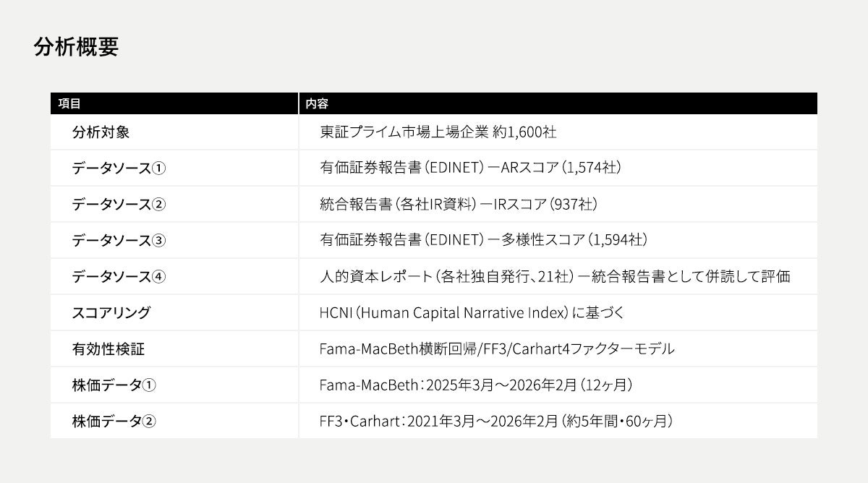Select the 内容 column header
Image resolution: width=868 pixels, height=483 pixels.
(x=317, y=103)
